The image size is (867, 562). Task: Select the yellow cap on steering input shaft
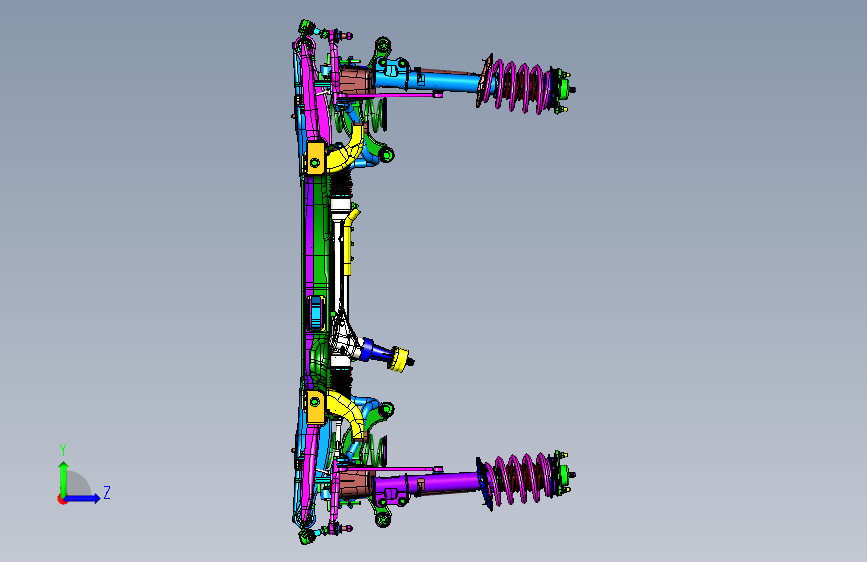[399, 360]
